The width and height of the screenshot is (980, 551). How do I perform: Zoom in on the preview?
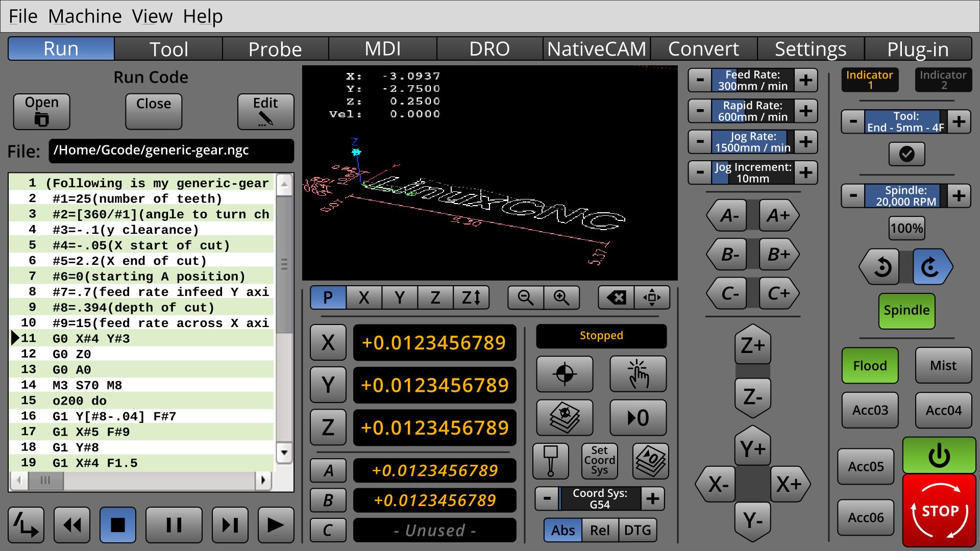[561, 297]
